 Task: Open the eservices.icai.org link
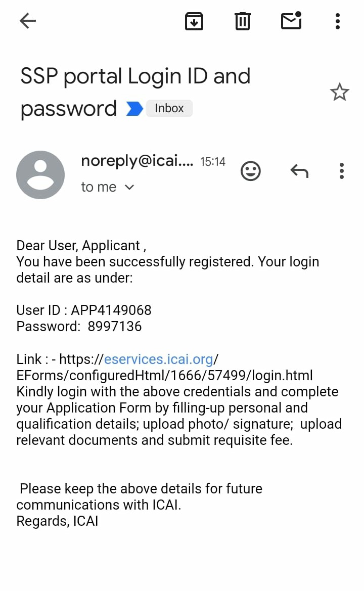(x=158, y=359)
